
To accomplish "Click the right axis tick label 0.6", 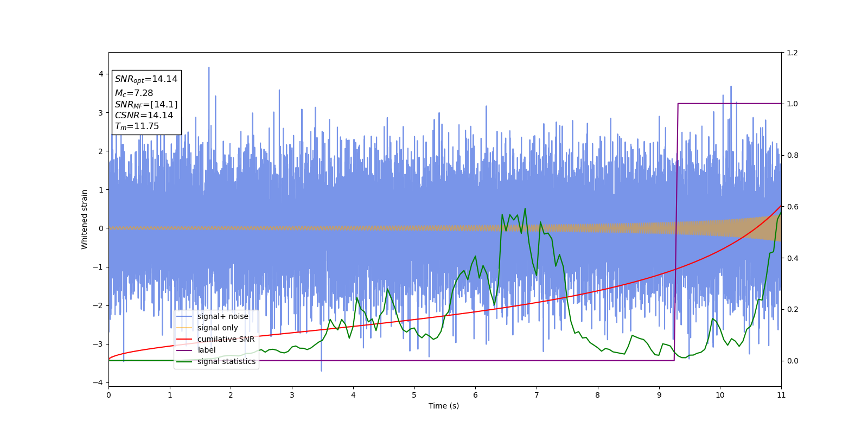I will (x=792, y=207).
